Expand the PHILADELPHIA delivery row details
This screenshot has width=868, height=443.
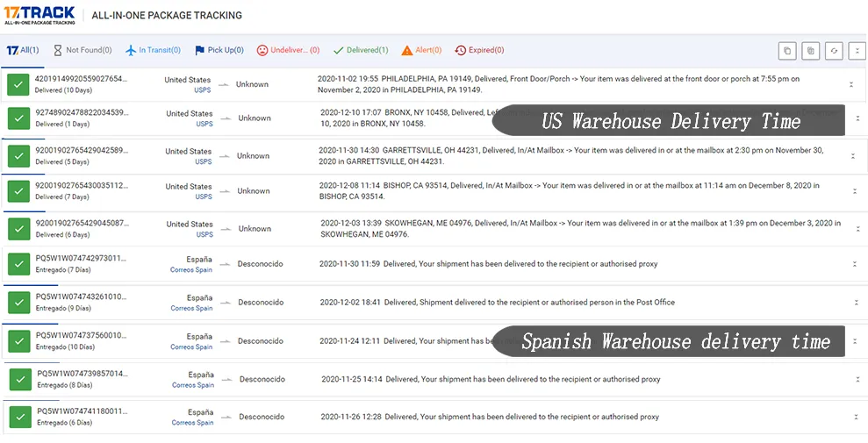pyautogui.click(x=851, y=84)
